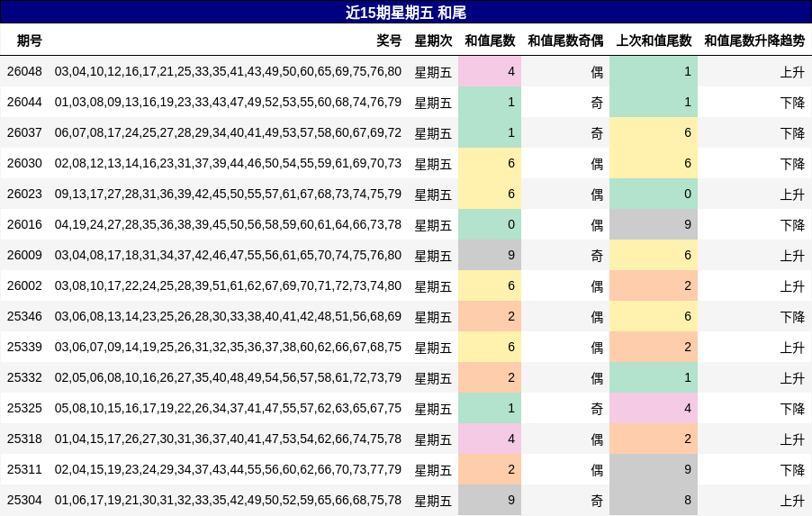The width and height of the screenshot is (812, 516).
Task: Select issue number 26030
Action: click(x=24, y=163)
